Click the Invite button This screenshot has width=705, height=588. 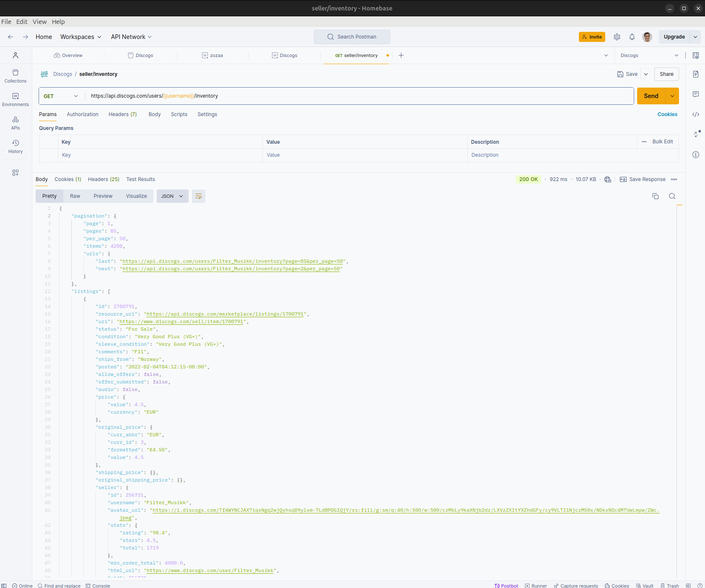[592, 37]
